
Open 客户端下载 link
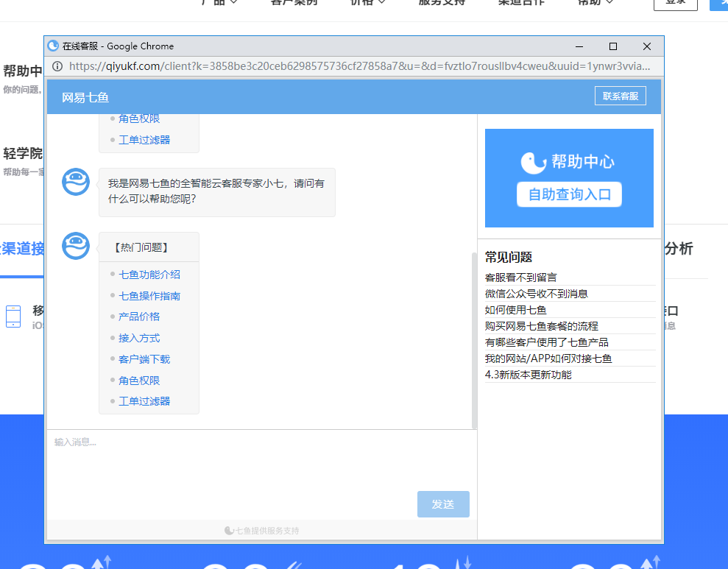click(x=144, y=358)
